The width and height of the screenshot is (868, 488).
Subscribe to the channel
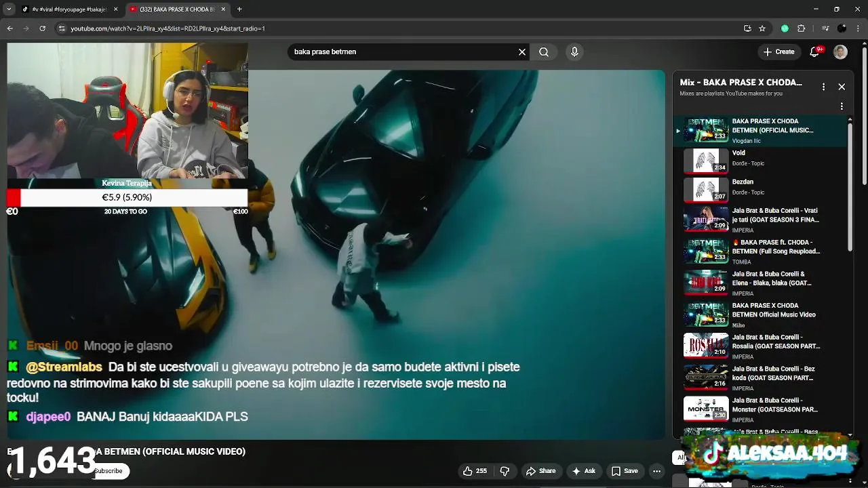[x=108, y=471]
